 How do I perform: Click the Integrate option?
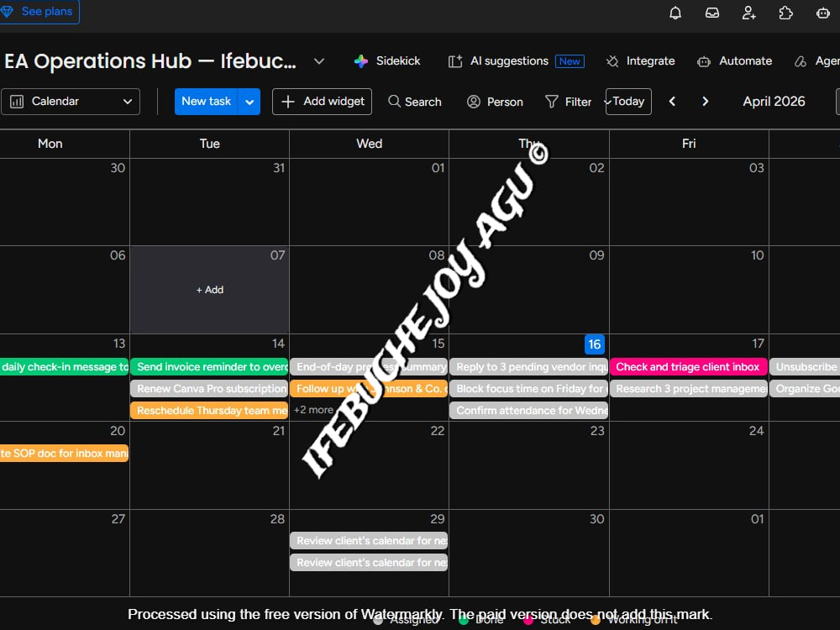(640, 61)
